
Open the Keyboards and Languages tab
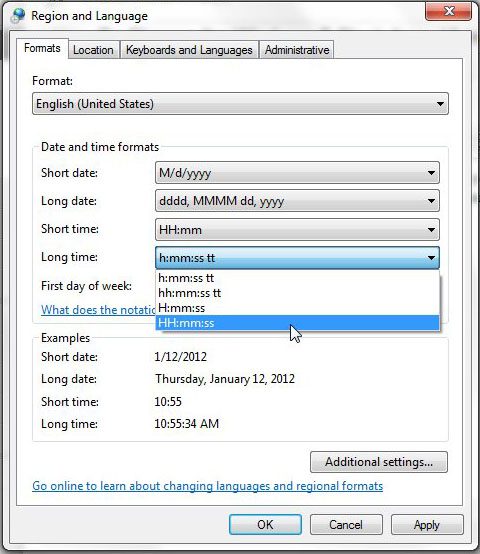coord(189,50)
